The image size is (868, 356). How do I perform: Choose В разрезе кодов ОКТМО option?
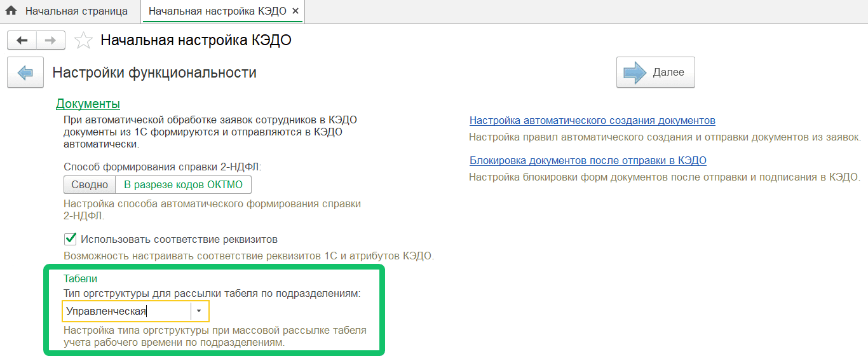[184, 184]
